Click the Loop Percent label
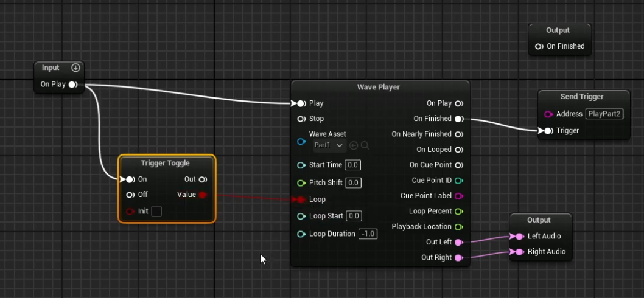Viewport: 644px width, 298px height. pos(430,212)
